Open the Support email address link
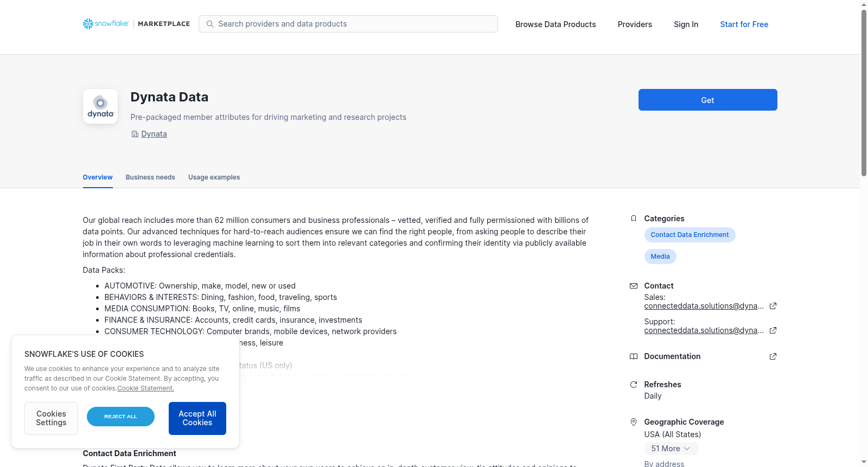 704,330
